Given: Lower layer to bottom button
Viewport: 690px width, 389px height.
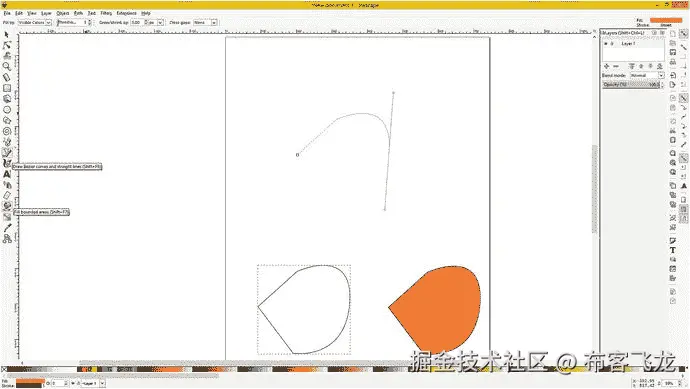Looking at the screenshot, I should click(660, 66).
